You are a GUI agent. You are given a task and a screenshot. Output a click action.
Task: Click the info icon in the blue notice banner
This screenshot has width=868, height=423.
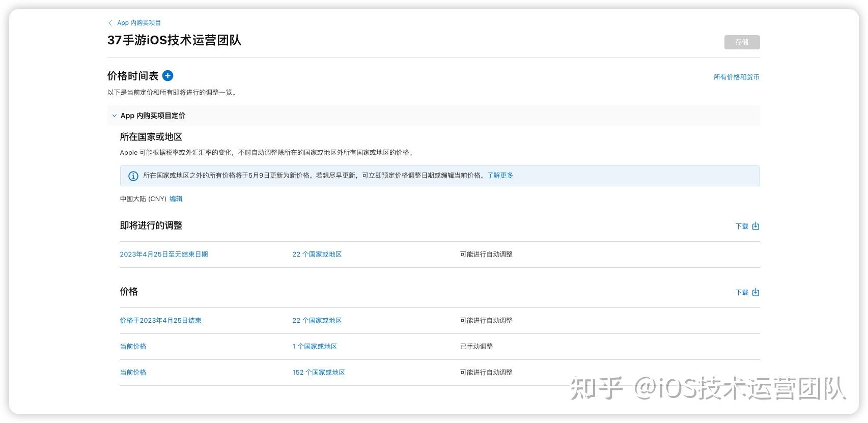(133, 176)
